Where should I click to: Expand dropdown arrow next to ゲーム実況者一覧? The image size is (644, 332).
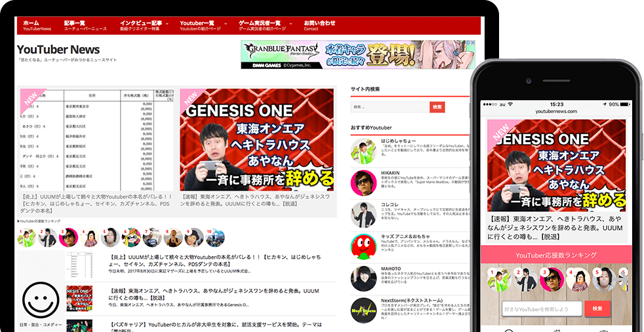point(291,24)
